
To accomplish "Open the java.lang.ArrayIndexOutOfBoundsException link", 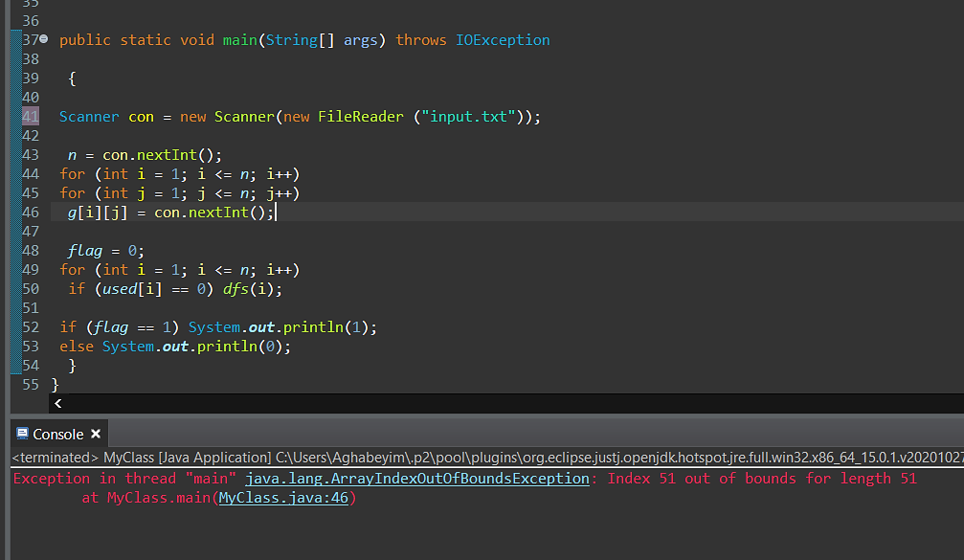I will 416,479.
